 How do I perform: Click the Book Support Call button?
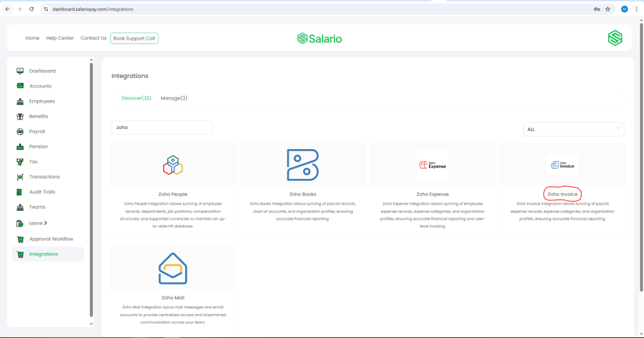[x=135, y=38]
